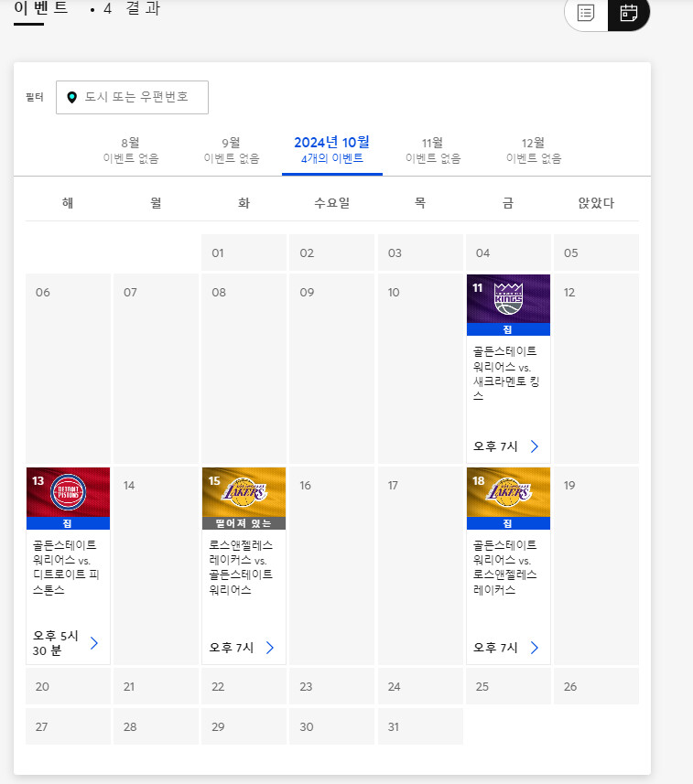Screen dimensions: 693x784
Task: Click calendar day 19
Action: pyautogui.click(x=597, y=566)
